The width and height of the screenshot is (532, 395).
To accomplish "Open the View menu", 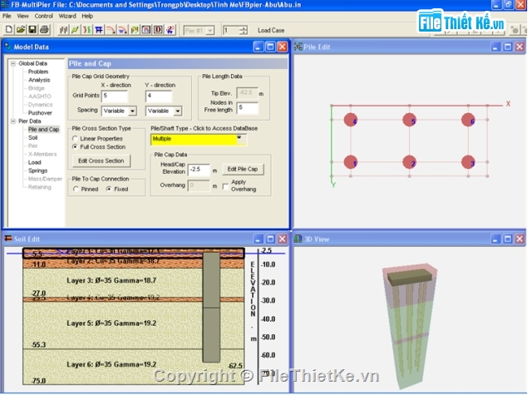I will tap(22, 16).
